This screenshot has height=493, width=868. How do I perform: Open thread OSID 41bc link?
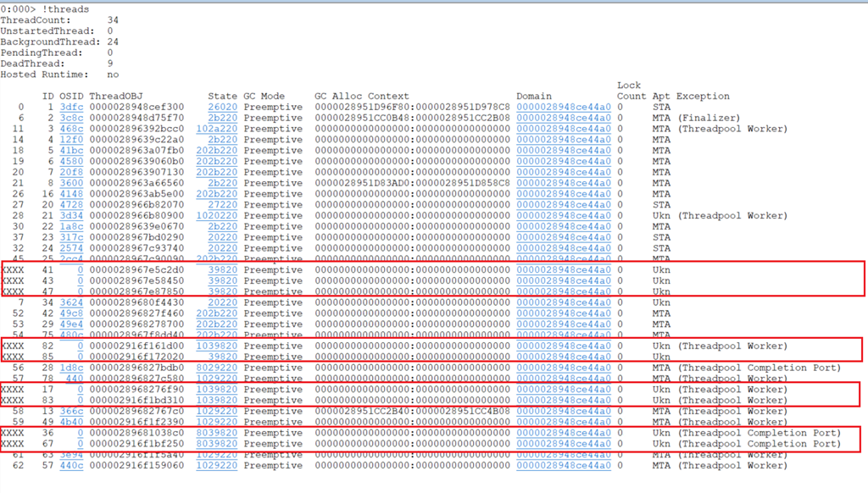(x=72, y=151)
